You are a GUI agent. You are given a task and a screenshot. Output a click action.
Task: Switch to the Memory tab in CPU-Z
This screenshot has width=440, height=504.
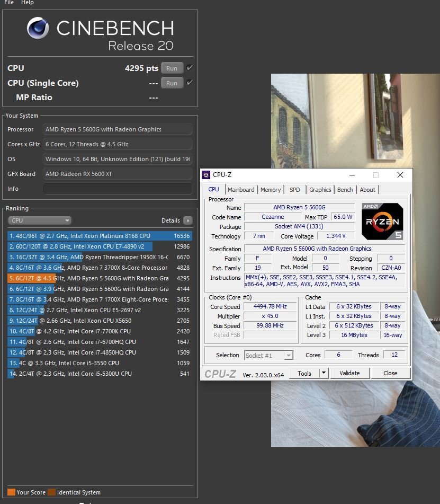pyautogui.click(x=271, y=190)
